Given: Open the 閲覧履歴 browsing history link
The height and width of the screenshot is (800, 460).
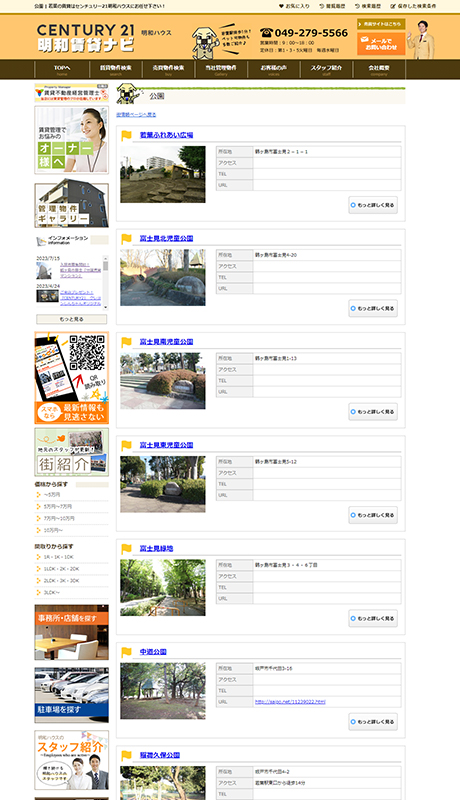Looking at the screenshot, I should [332, 6].
